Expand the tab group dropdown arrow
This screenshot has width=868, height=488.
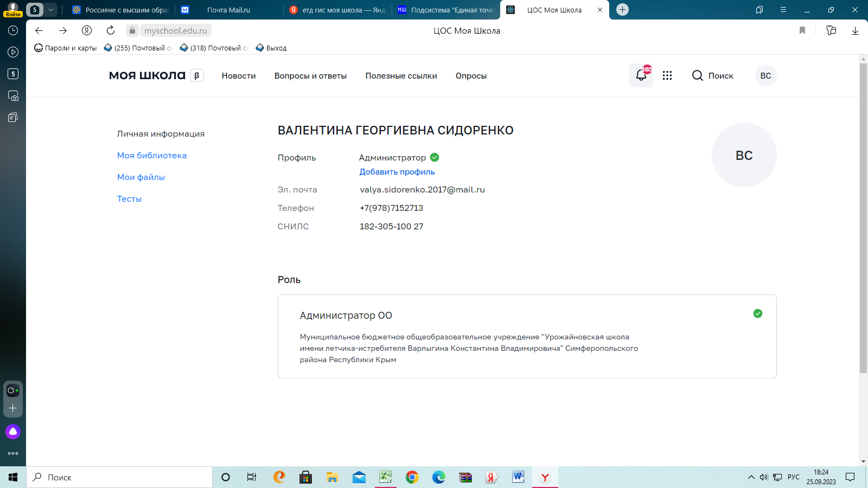pos(51,10)
